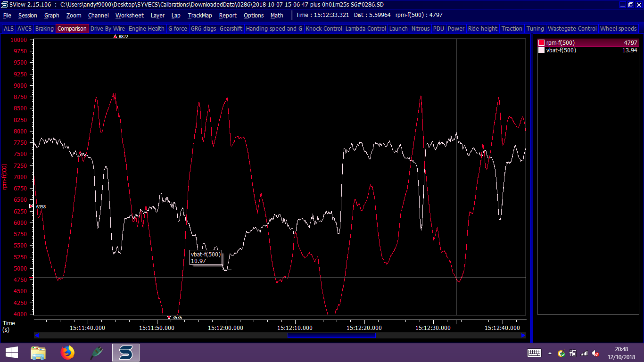The width and height of the screenshot is (644, 362).
Task: Open the green plug app in taskbar
Action: point(97,353)
